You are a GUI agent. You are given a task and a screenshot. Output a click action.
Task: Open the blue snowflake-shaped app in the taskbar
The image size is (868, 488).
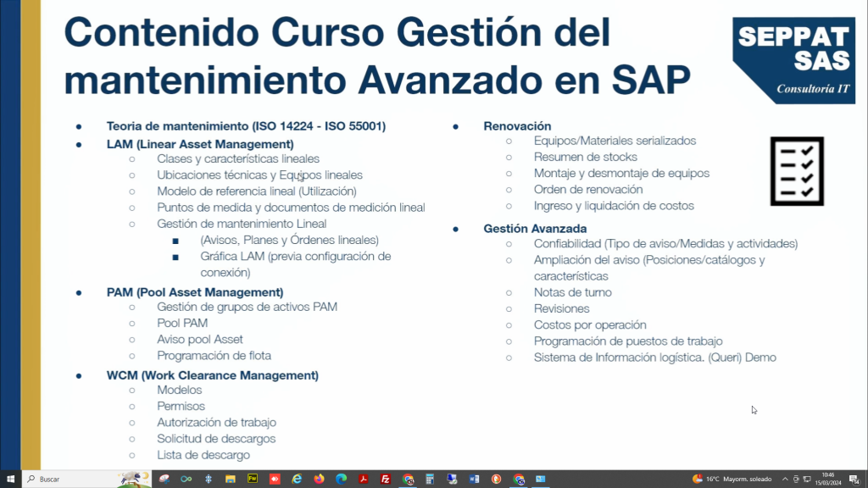(x=209, y=480)
